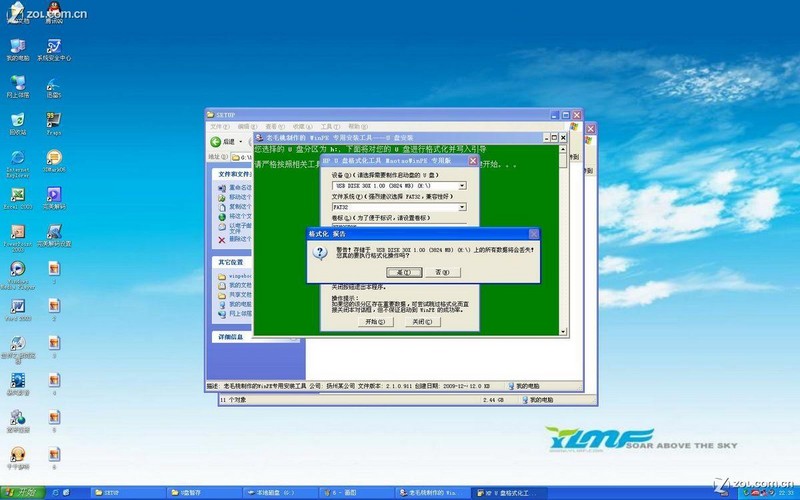Decline formatting with the 否(N) button
Image resolution: width=800 pixels, height=500 pixels.
(442, 272)
